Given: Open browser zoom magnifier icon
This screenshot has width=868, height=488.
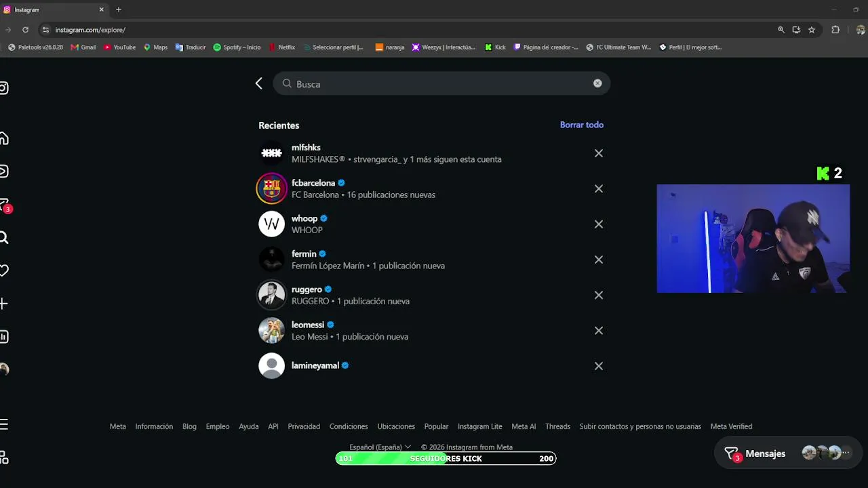Looking at the screenshot, I should pyautogui.click(x=781, y=30).
